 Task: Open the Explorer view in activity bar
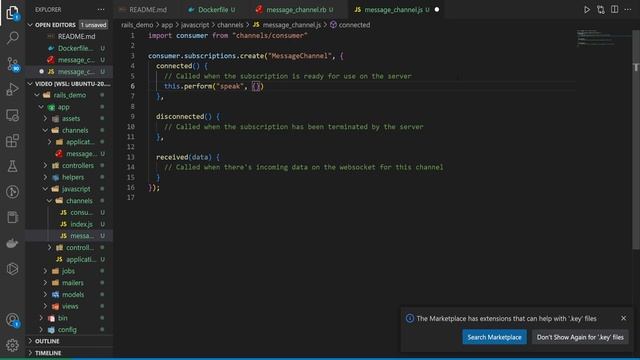coord(13,13)
